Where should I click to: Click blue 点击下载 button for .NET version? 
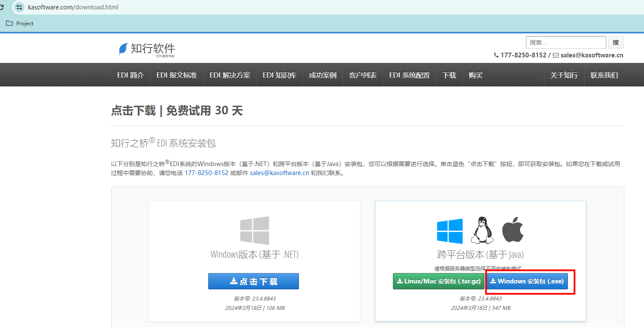(254, 281)
